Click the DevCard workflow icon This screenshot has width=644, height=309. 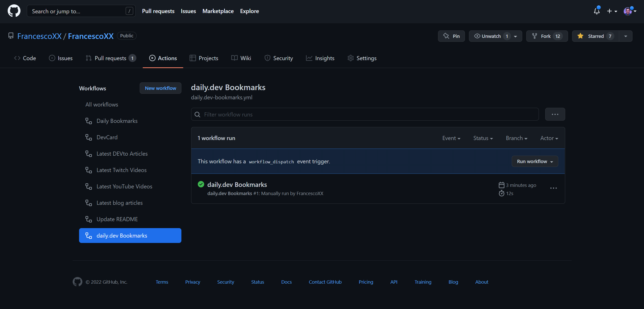[x=89, y=137]
